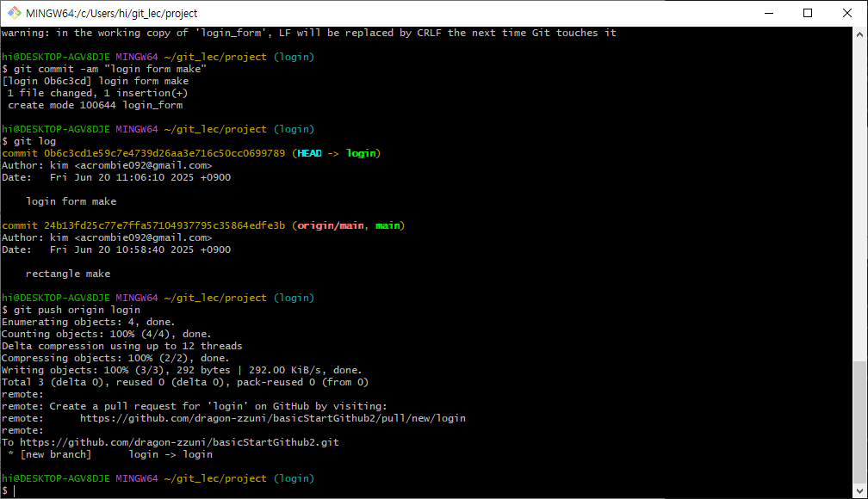
Task: Close the MINGW64 terminal window
Action: pos(847,13)
